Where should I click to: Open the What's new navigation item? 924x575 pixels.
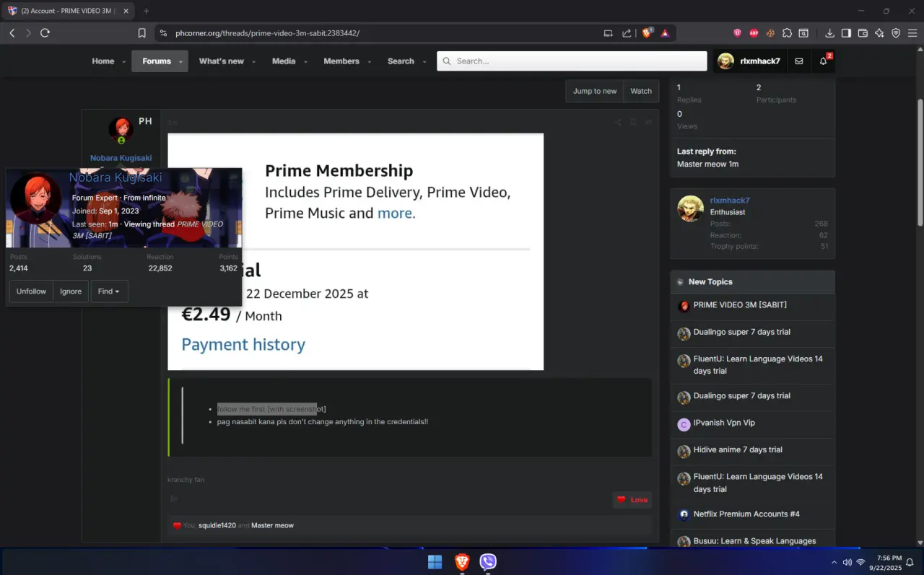(x=222, y=61)
